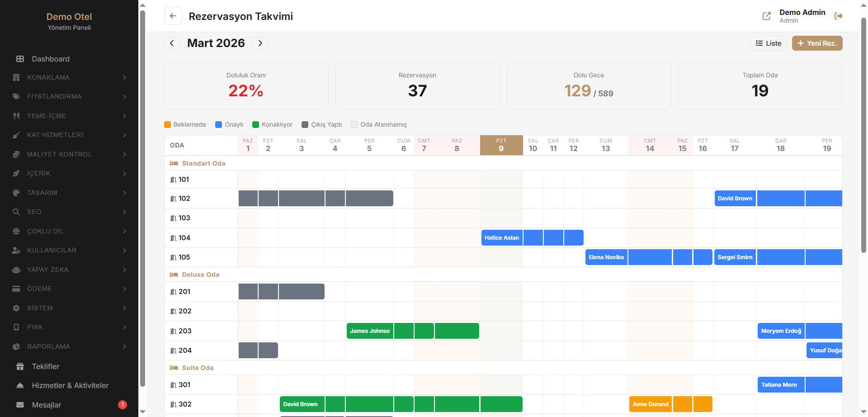Viewport: 868px width, 417px height.
Task: Go to previous month chevron
Action: (172, 43)
